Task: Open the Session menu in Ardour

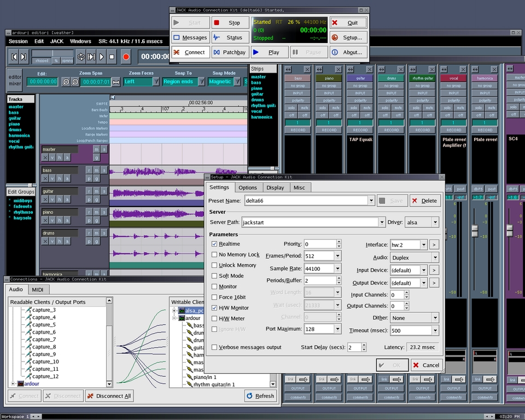Action: click(x=18, y=41)
